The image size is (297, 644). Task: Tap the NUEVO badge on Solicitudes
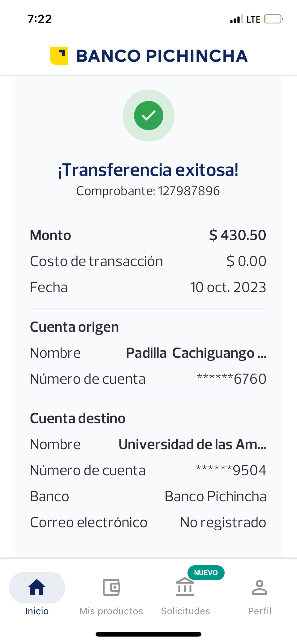206,573
